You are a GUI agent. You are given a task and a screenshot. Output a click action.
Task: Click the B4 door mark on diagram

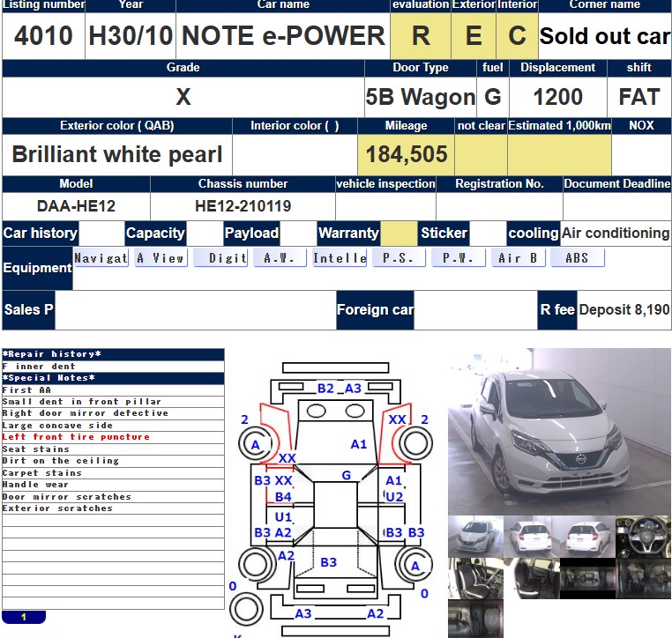(283, 497)
